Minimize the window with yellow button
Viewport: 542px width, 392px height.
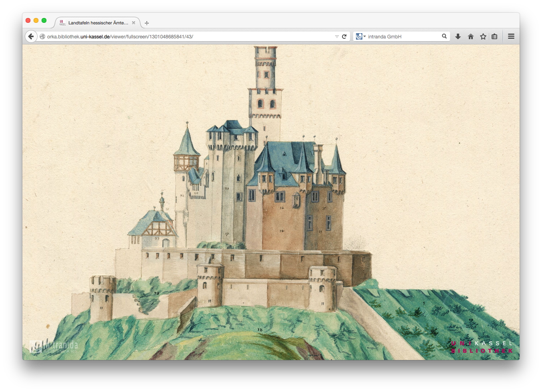point(36,20)
